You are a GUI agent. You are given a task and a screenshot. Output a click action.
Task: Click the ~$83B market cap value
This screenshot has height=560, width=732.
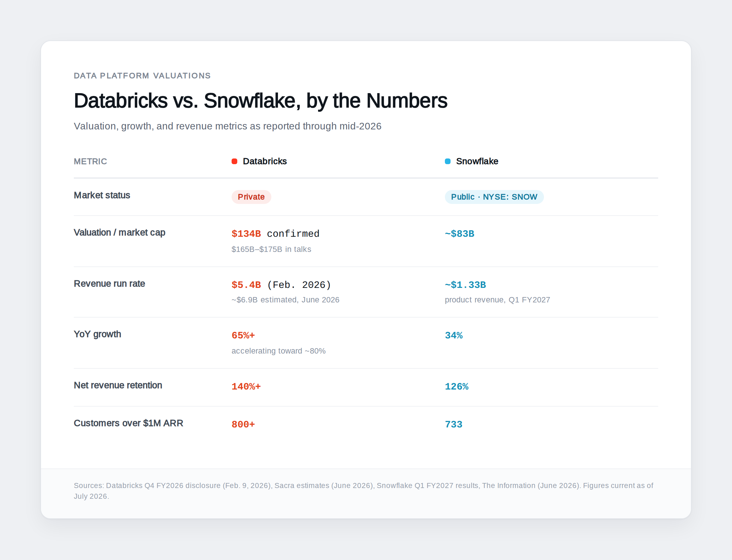[x=459, y=234]
